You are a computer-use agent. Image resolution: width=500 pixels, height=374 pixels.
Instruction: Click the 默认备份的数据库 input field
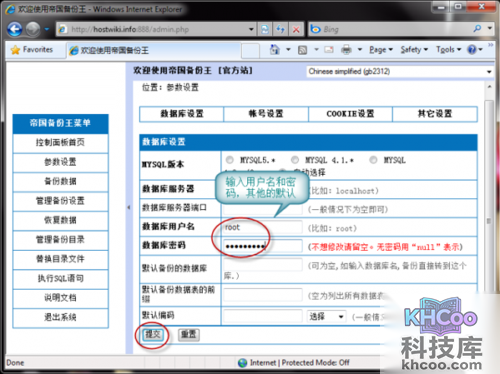(x=263, y=265)
